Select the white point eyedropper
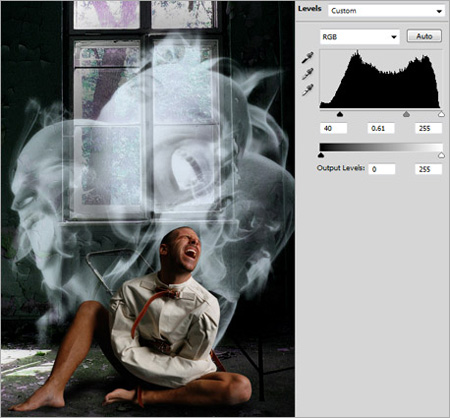The image size is (450, 418). tap(307, 90)
